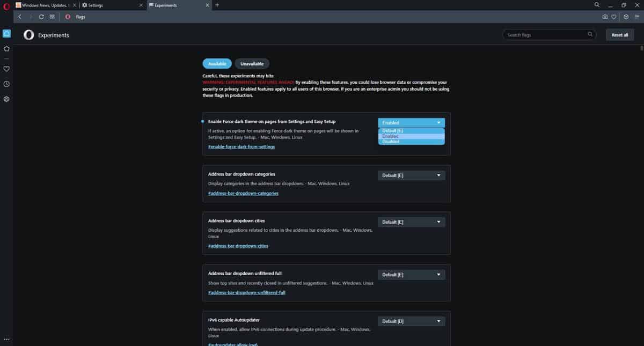Open Bookmarks via sidebar heart icon
The width and height of the screenshot is (644, 346).
point(6,69)
